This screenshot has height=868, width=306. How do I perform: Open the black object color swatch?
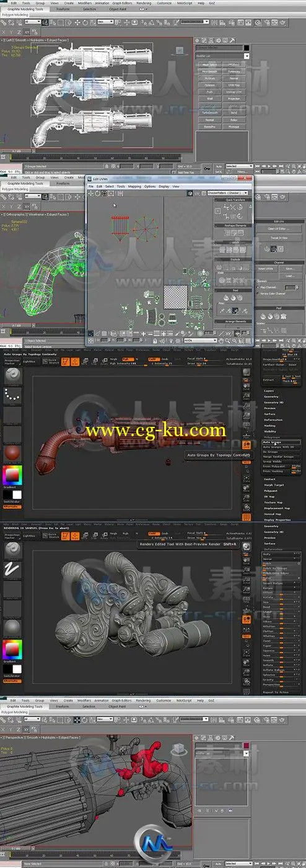[x=247, y=48]
